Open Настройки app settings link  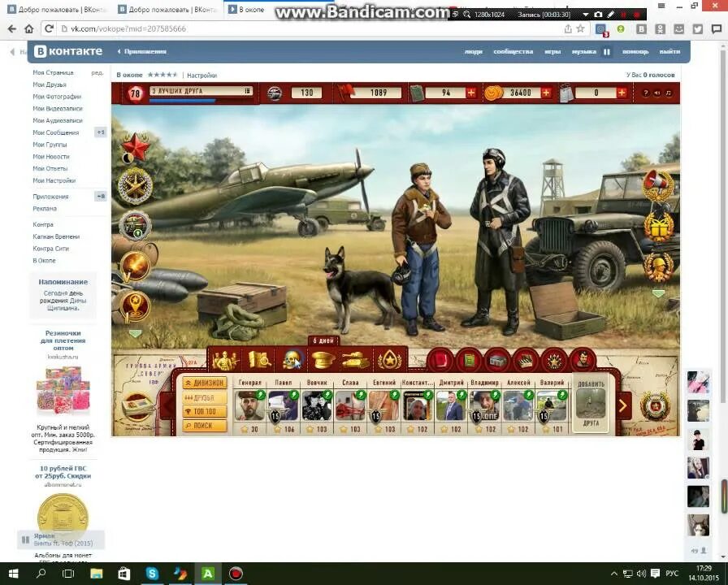pos(202,76)
